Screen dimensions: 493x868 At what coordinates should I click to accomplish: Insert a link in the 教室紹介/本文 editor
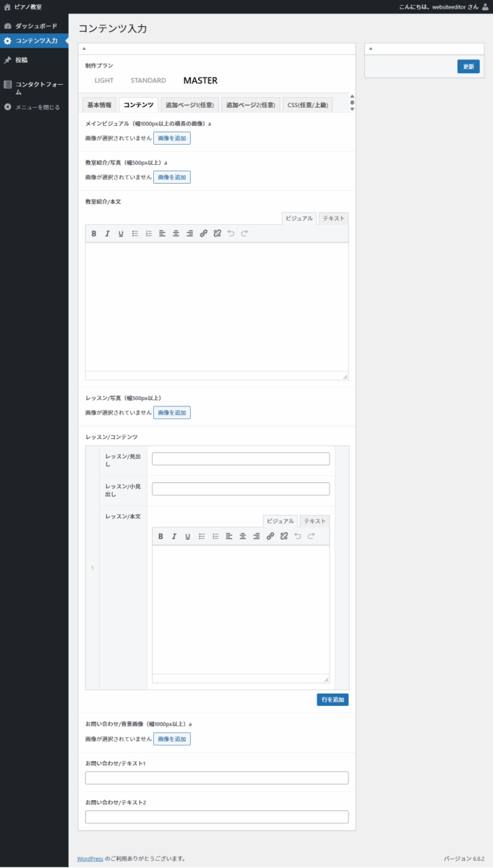(x=203, y=234)
